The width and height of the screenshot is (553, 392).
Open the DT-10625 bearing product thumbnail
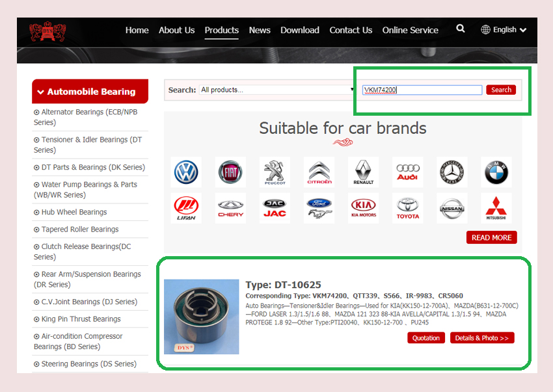pos(202,317)
